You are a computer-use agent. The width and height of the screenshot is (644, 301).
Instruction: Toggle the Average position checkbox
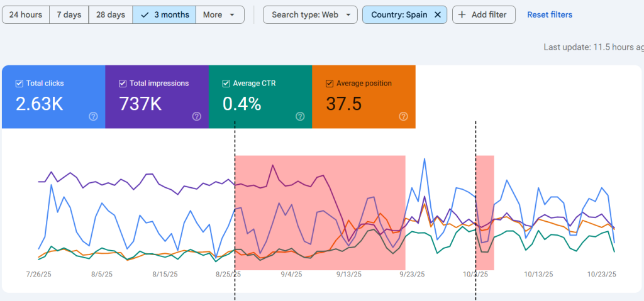(330, 84)
